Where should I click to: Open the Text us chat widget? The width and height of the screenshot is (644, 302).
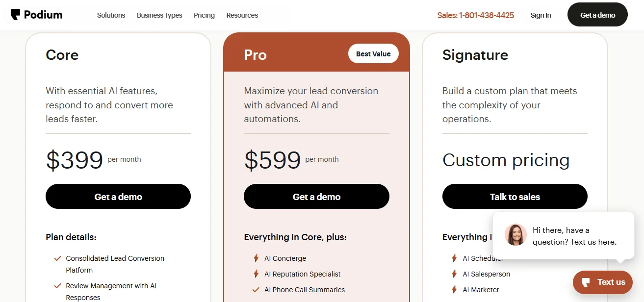tap(603, 282)
